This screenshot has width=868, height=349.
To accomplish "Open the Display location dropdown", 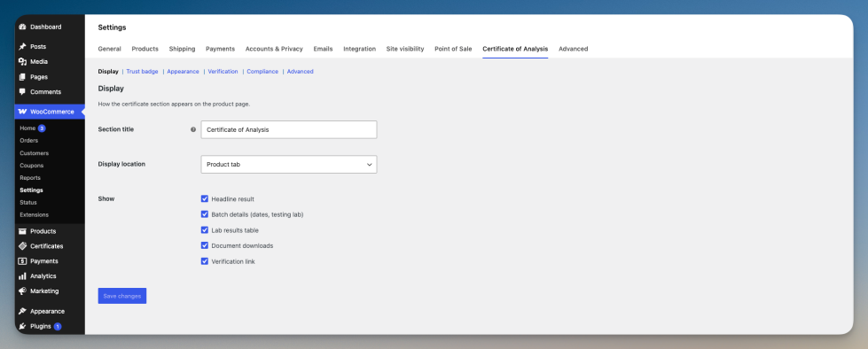I will tap(289, 164).
